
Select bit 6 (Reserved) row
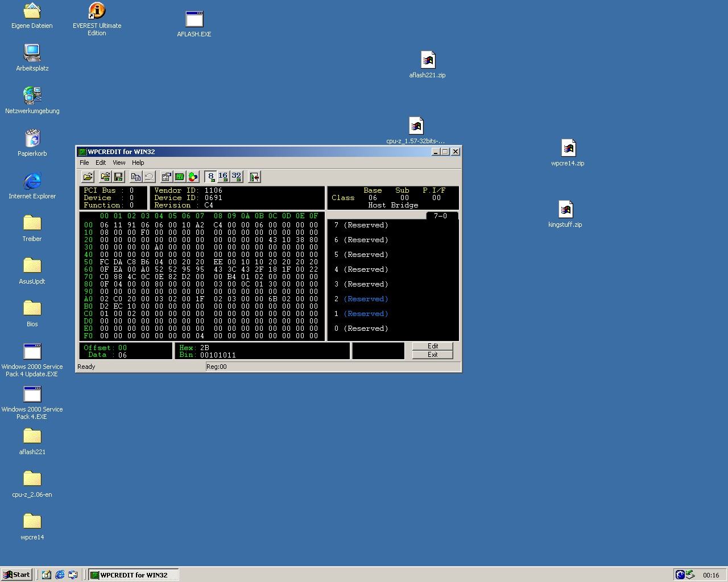pos(361,240)
